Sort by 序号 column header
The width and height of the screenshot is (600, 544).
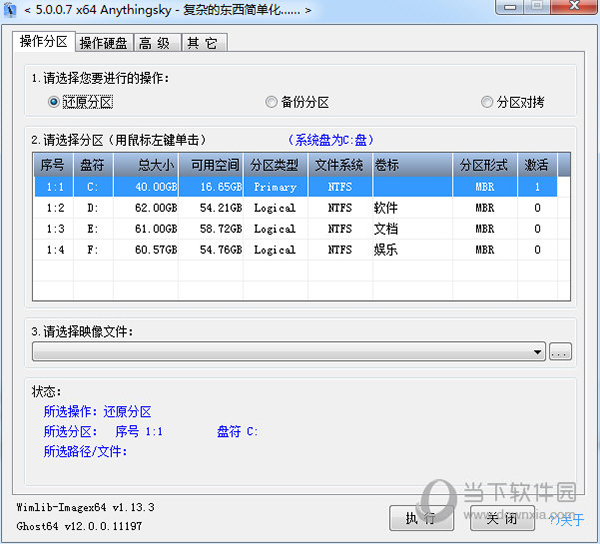coord(53,165)
